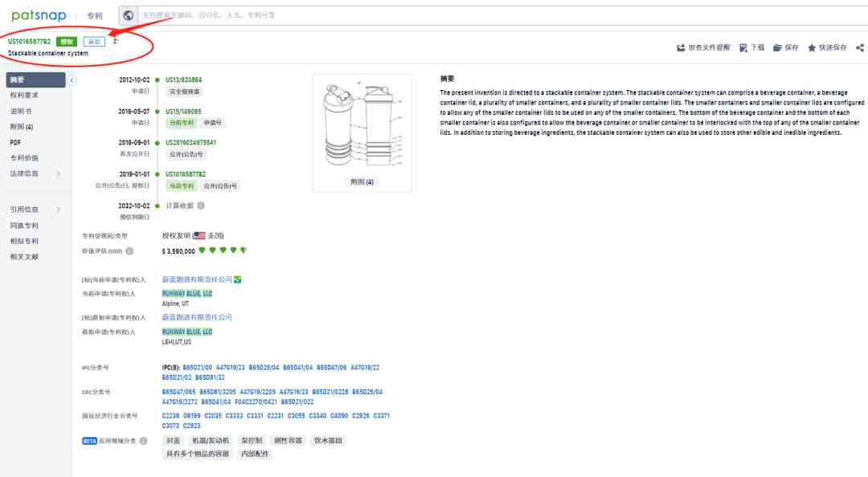Click into the top search input field
Image resolution: width=868 pixels, height=477 pixels.
point(402,15)
